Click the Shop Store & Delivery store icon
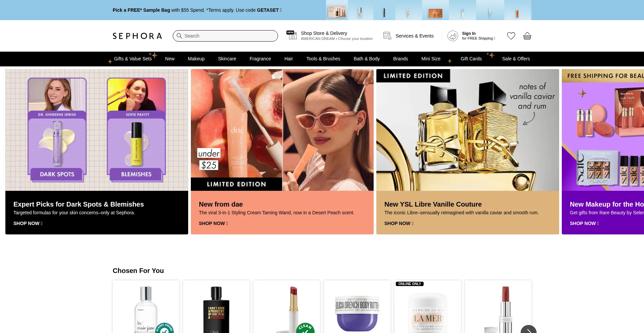 (291, 35)
